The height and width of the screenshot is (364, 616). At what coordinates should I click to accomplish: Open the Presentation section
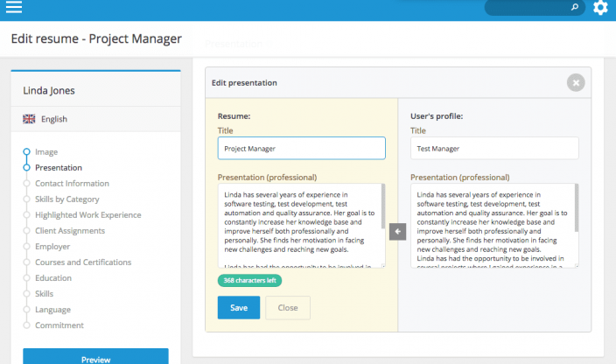tap(59, 168)
